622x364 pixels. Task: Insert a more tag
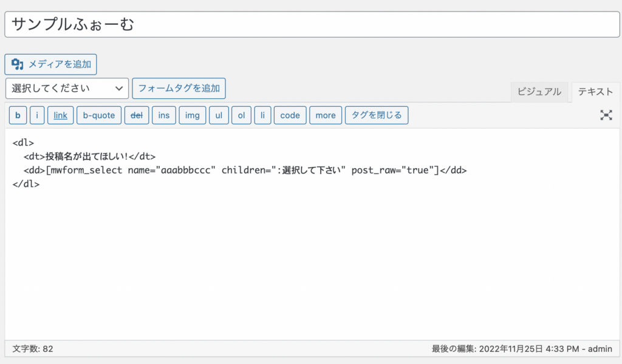coord(326,115)
